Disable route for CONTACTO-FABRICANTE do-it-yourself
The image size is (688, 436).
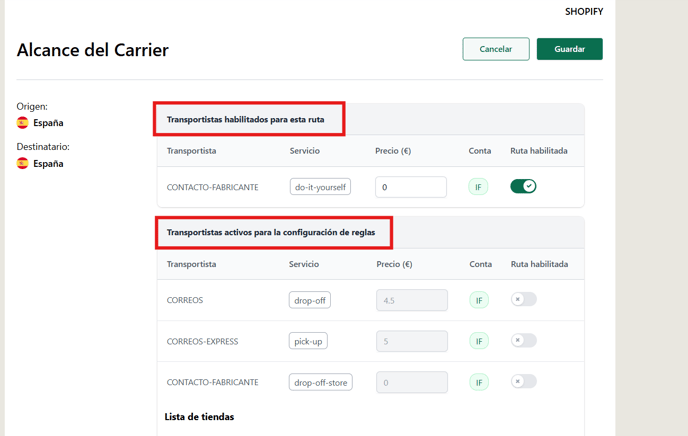point(523,186)
